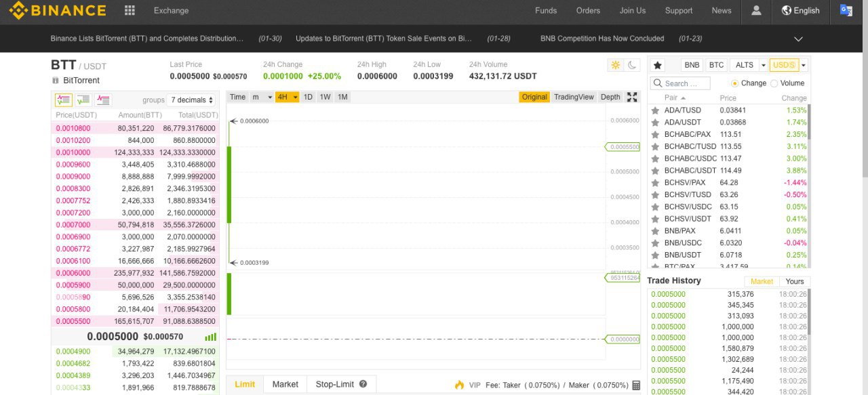Image resolution: width=868 pixels, height=395 pixels.
Task: Set chart interval to 1D
Action: click(x=308, y=97)
